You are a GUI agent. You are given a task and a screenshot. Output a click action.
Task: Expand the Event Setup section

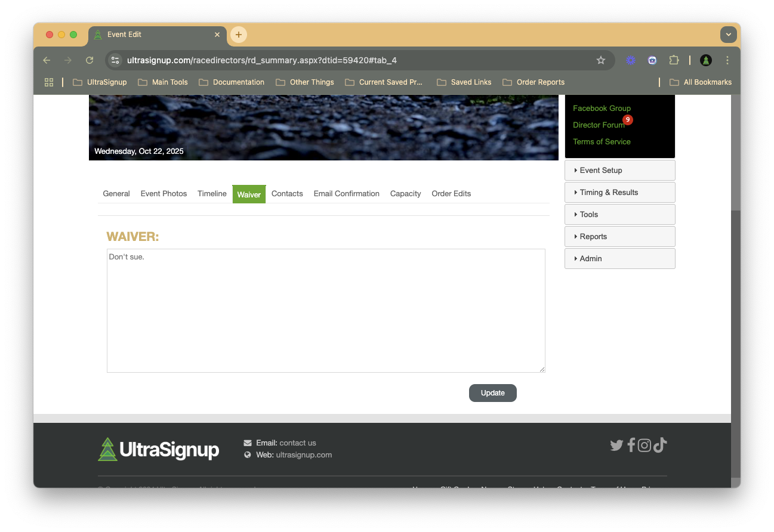tap(619, 171)
